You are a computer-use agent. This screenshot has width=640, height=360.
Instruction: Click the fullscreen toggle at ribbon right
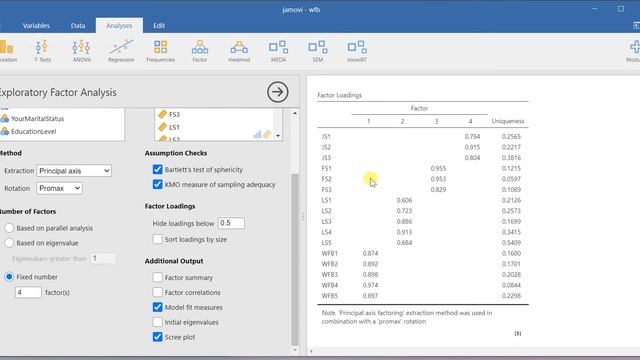(x=637, y=25)
